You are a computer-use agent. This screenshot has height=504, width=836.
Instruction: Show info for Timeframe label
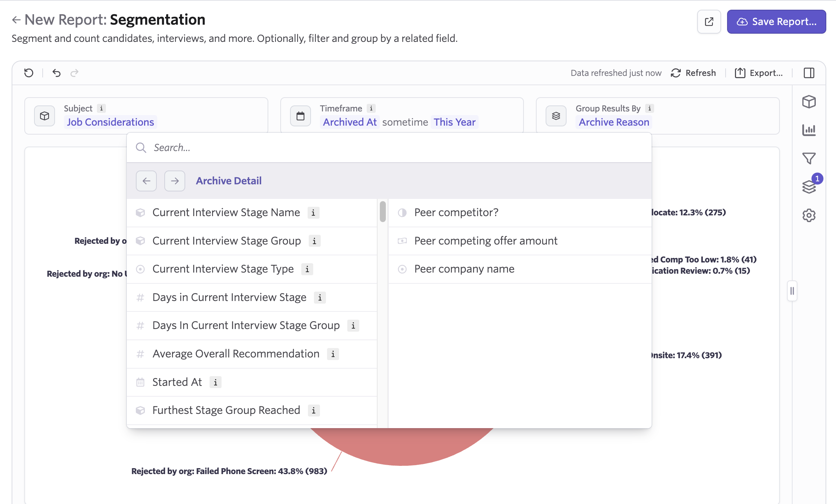[x=371, y=108]
